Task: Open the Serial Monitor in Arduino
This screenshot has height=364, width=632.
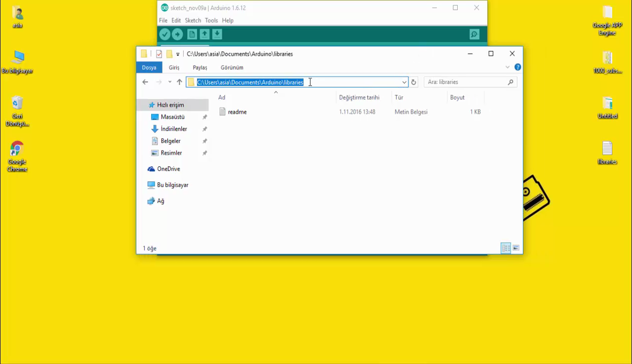Action: [x=474, y=34]
